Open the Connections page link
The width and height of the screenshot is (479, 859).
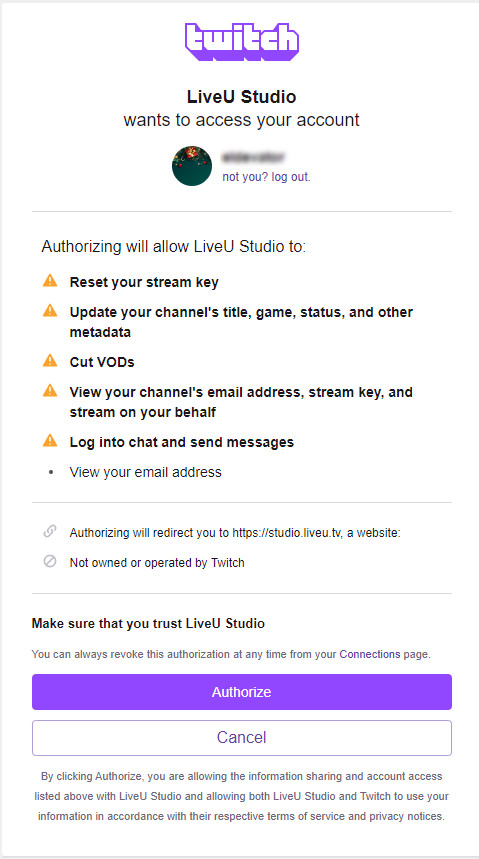[x=370, y=654]
